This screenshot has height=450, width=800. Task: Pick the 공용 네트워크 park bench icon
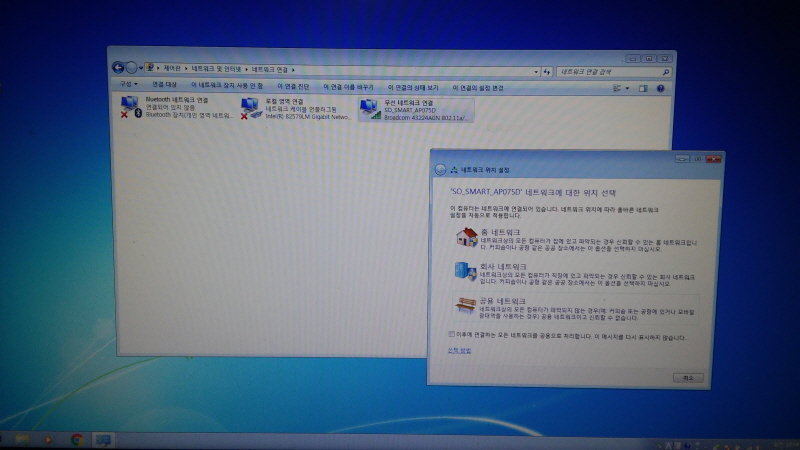point(465,306)
